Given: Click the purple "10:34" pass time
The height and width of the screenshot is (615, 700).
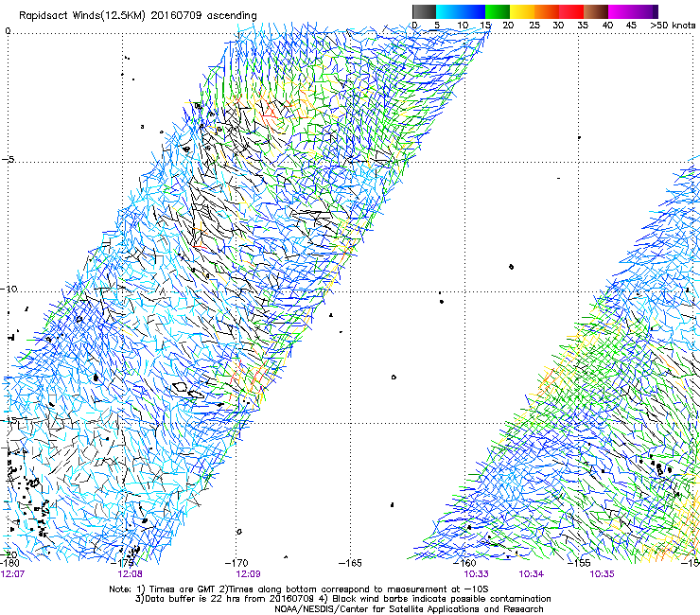Looking at the screenshot, I should click(532, 573).
